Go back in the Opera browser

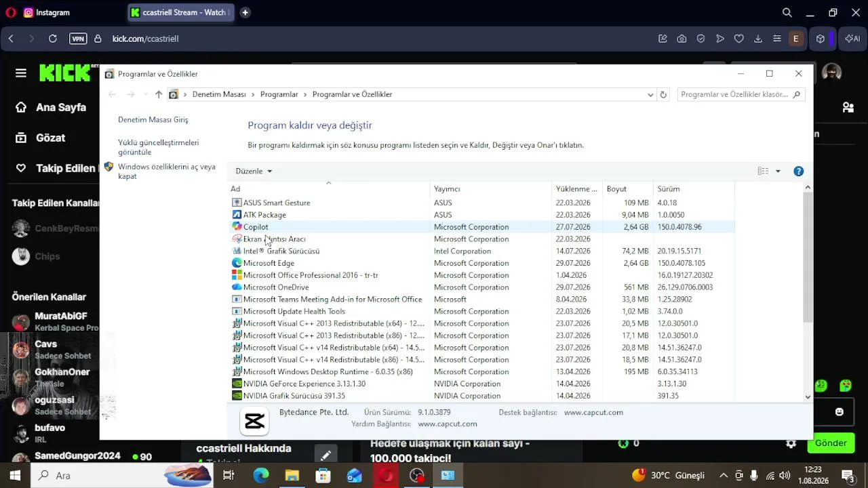click(11, 39)
